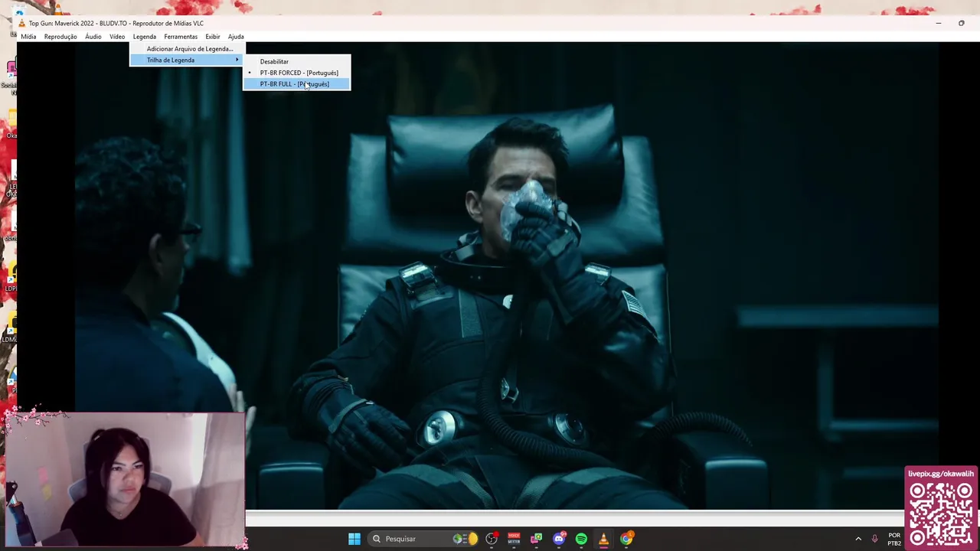This screenshot has height=551, width=980.
Task: Open the POR PTB2 language switcher
Action: pos(894,539)
